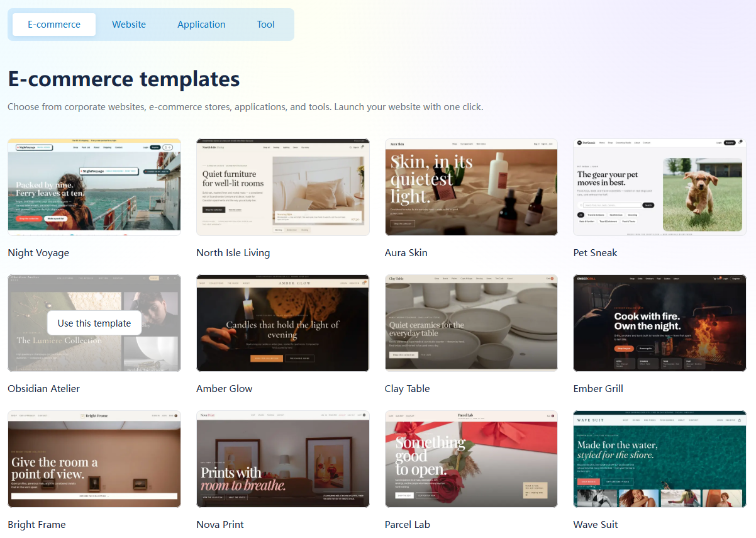Open the Wave Suit template preview

coord(660,459)
